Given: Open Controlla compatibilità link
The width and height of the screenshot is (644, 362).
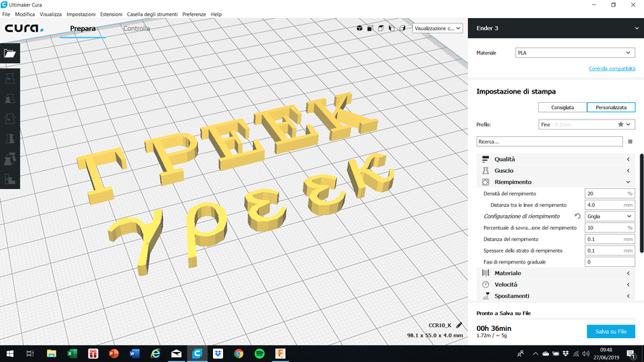Looking at the screenshot, I should (612, 69).
